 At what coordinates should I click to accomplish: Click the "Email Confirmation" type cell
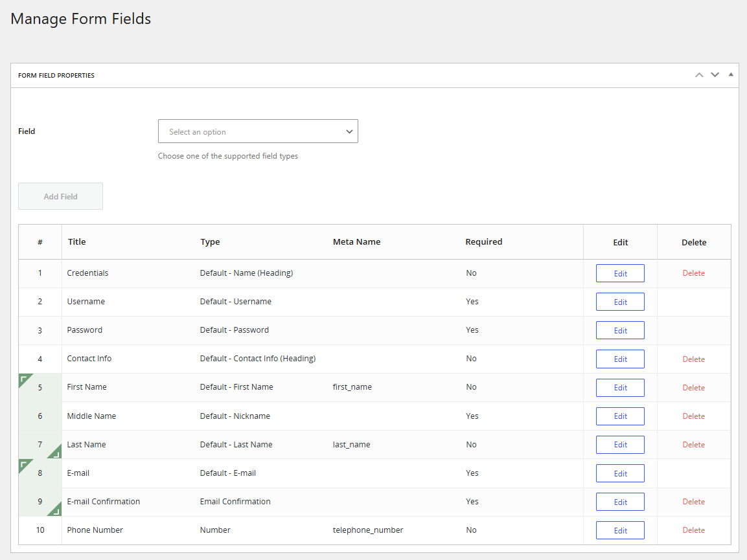pyautogui.click(x=235, y=502)
